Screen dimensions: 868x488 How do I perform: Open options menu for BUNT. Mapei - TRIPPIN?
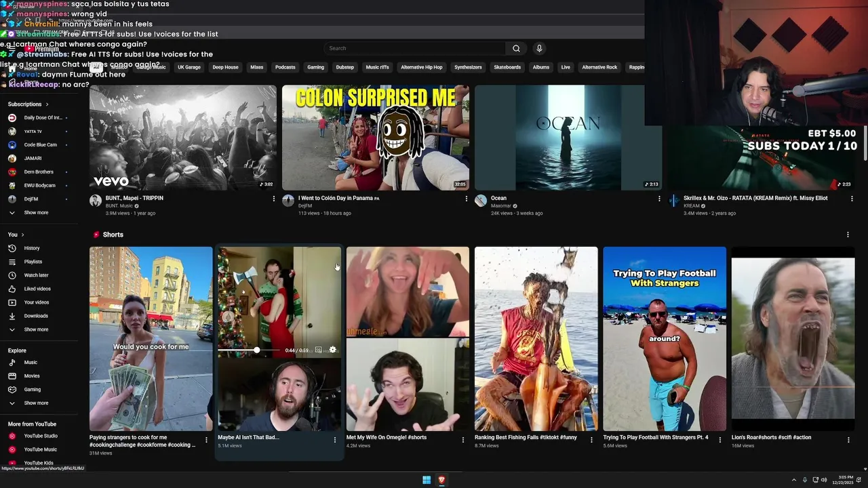[x=274, y=199]
